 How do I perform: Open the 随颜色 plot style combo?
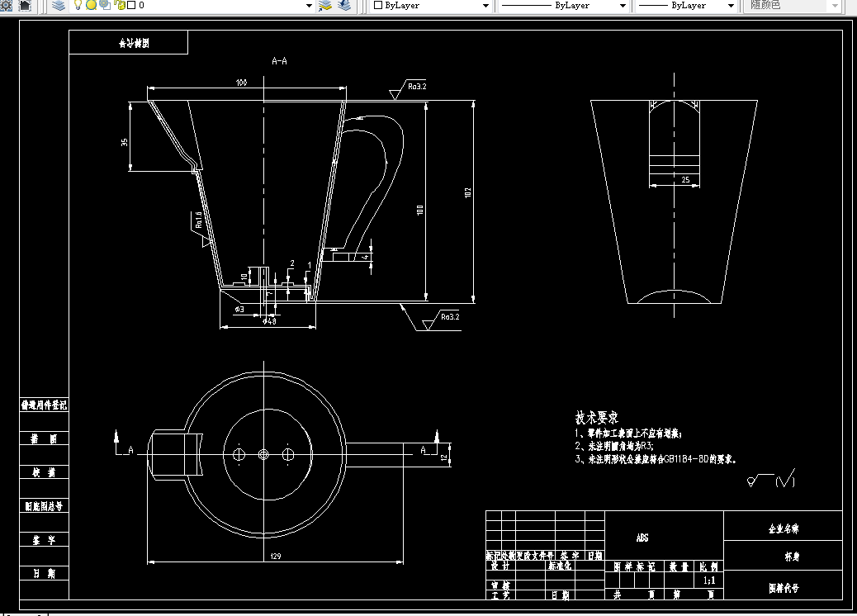pos(793,5)
